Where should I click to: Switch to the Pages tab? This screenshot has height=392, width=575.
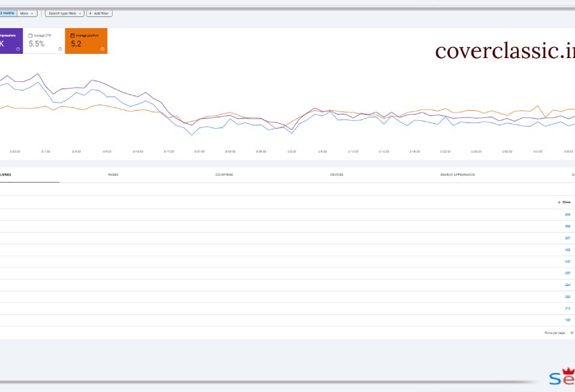click(x=113, y=175)
